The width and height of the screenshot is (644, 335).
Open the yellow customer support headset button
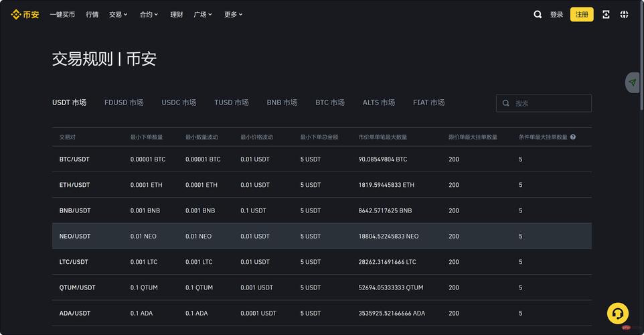point(618,314)
